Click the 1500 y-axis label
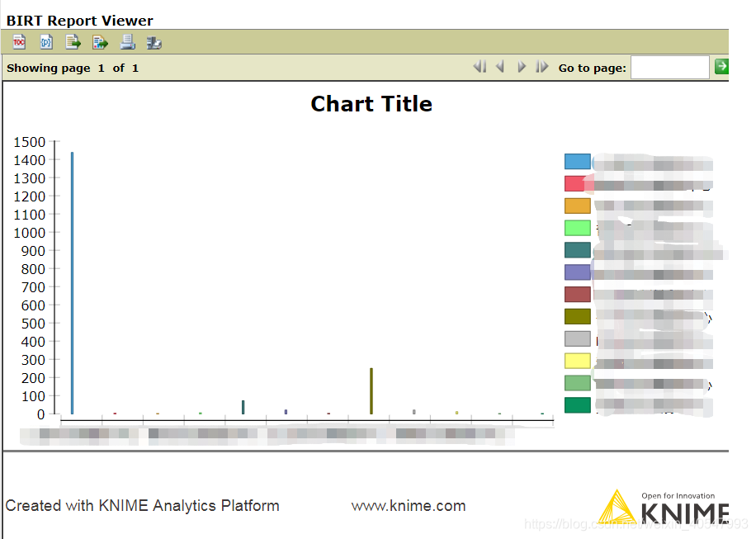This screenshot has width=756, height=539. click(30, 142)
